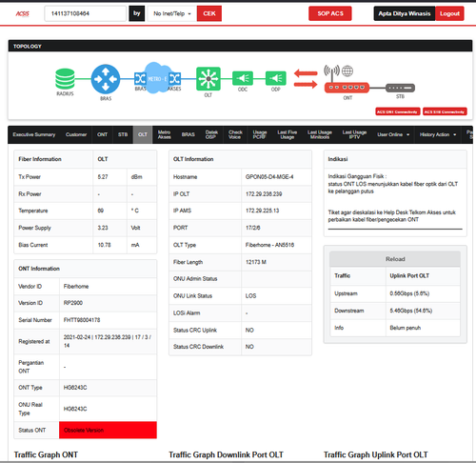Viewport: 476px width, 463px height.
Task: Click Fiber Length value 12173 M
Action: tap(256, 262)
